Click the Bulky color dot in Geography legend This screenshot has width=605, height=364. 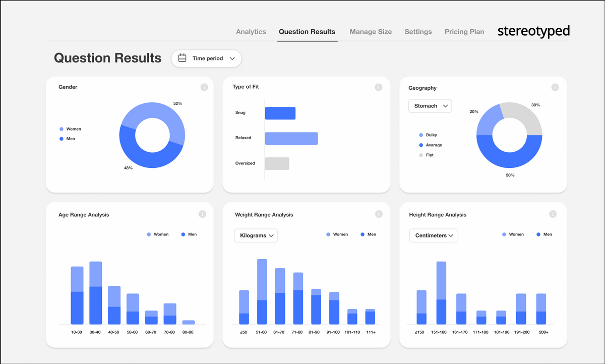click(x=421, y=135)
